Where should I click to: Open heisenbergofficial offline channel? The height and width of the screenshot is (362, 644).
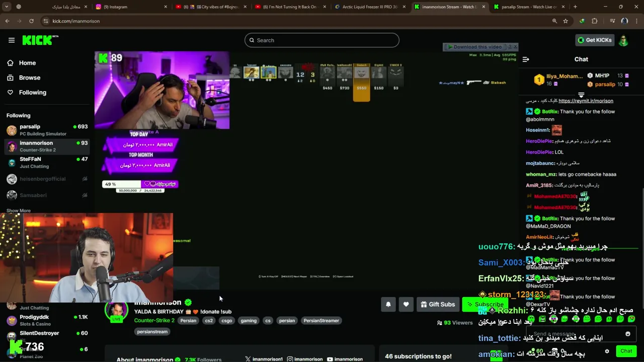tap(46, 179)
